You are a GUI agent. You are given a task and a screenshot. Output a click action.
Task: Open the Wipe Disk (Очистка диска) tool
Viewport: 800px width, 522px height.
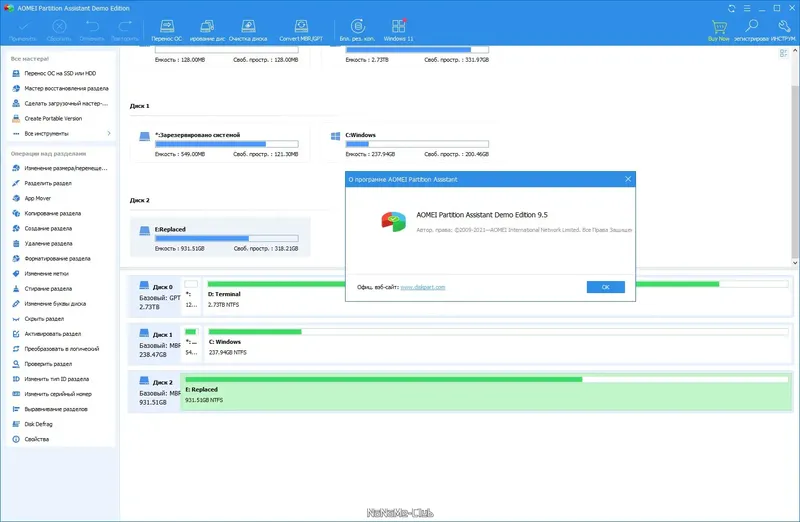(x=248, y=30)
